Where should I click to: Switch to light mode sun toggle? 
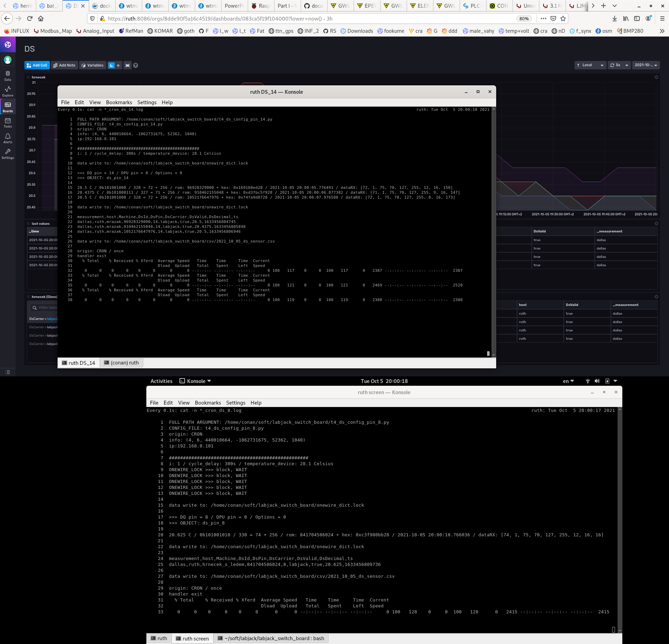(x=118, y=66)
